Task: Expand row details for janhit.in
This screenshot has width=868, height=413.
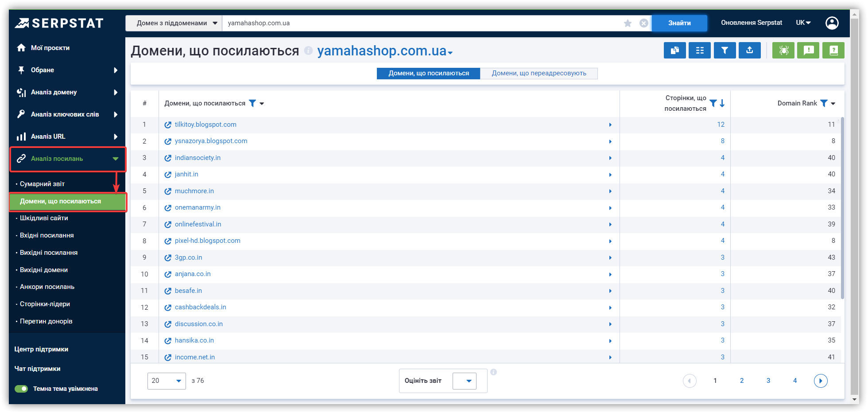Action: click(x=610, y=175)
